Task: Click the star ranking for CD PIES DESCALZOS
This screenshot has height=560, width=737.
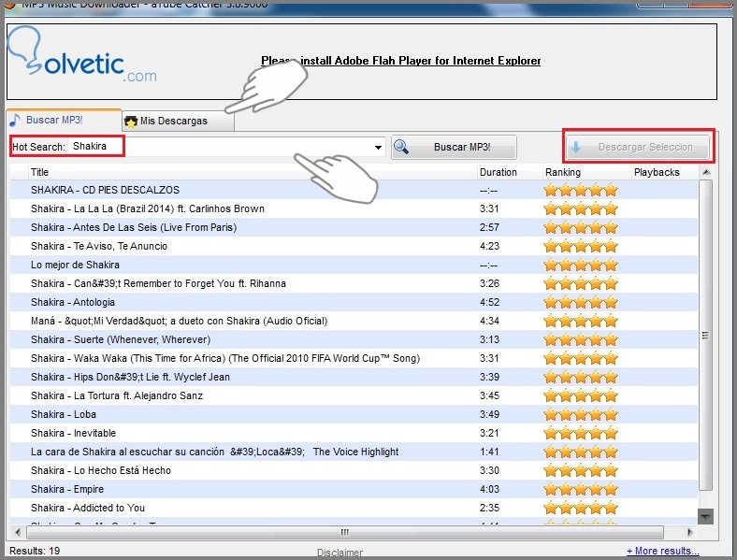Action: (x=581, y=190)
